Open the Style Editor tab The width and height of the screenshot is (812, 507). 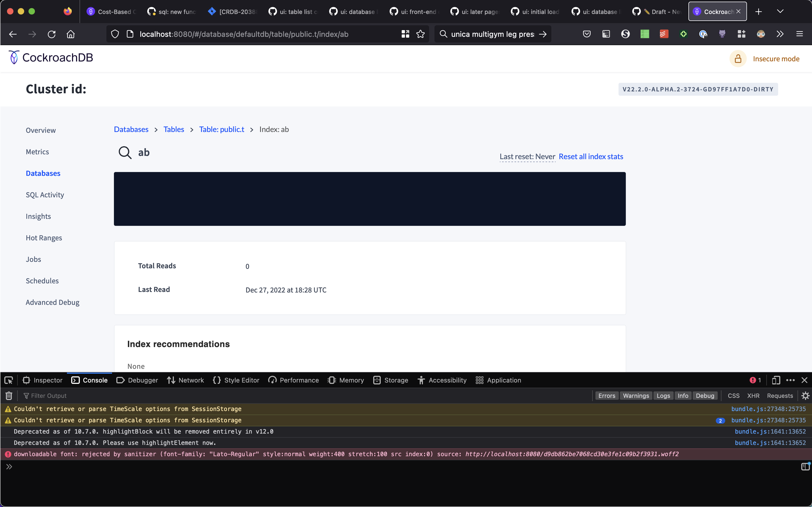click(x=236, y=380)
